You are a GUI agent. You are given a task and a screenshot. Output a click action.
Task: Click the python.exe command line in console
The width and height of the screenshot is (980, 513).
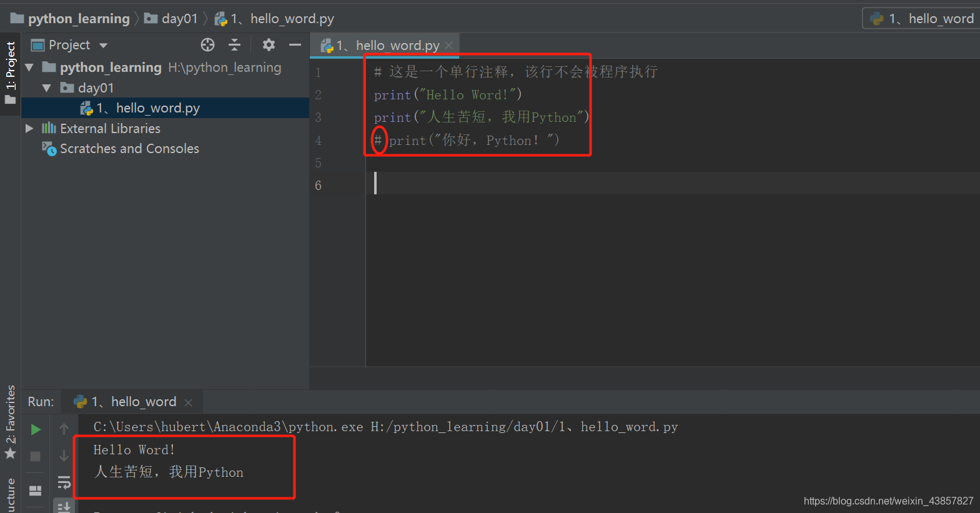click(x=385, y=427)
